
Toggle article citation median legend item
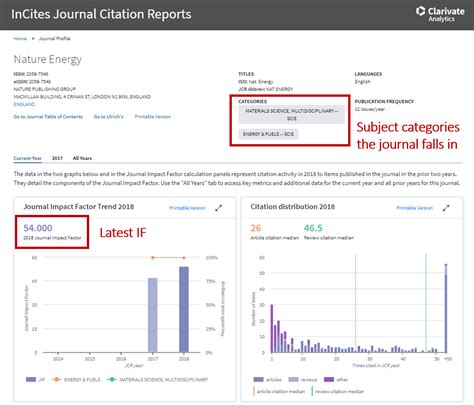click(279, 391)
